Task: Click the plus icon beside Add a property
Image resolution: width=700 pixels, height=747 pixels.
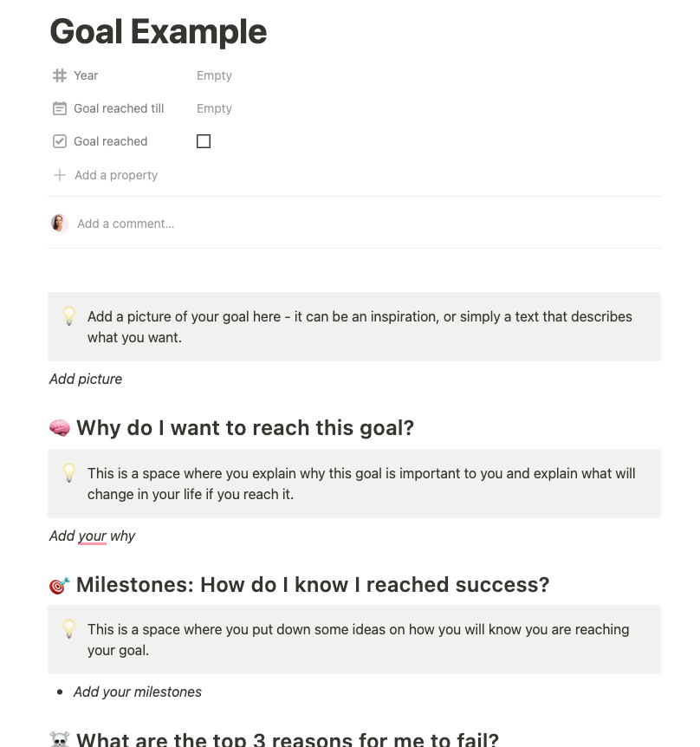Action: 60,175
